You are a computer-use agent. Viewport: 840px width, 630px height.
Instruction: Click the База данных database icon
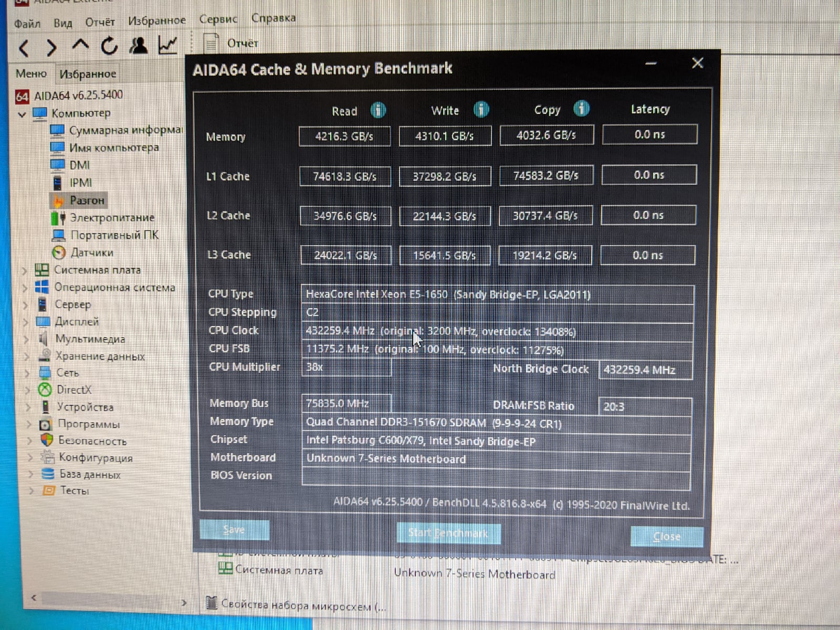click(x=48, y=474)
